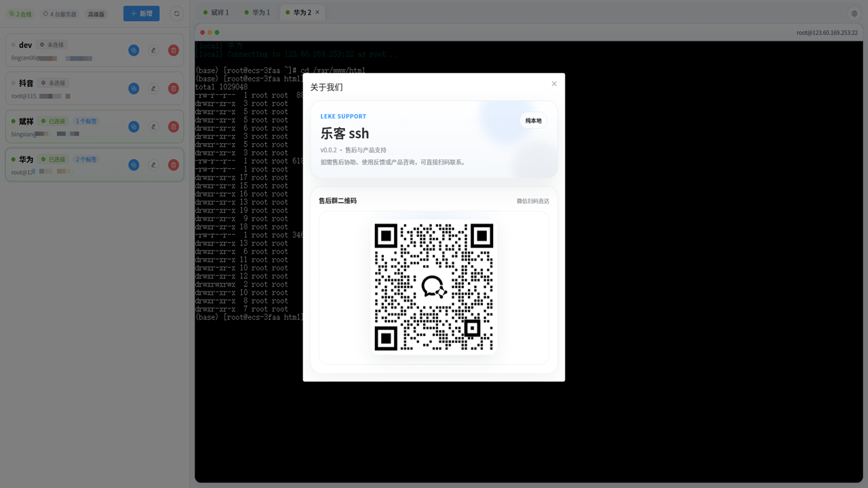Click the edit pencil icon for 斌祥
The width and height of the screenshot is (868, 488).
tap(153, 127)
